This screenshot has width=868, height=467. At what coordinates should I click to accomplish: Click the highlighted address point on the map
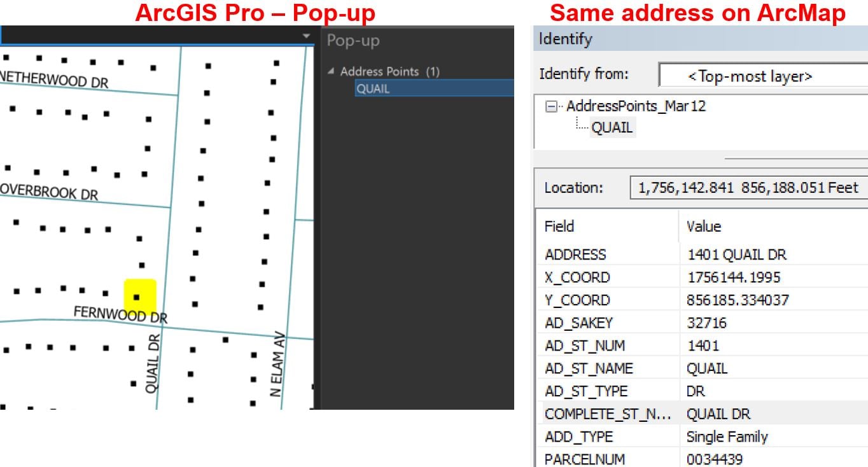tap(137, 296)
